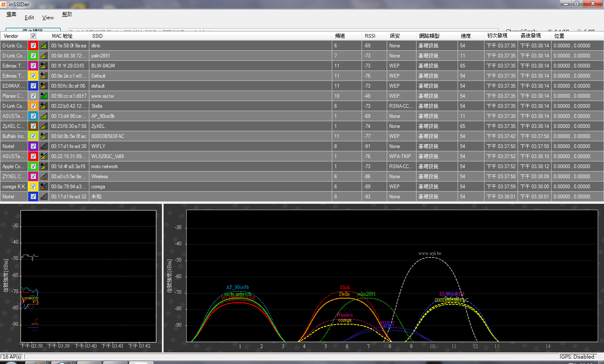Uncheck the moto network checkbox
The height and width of the screenshot is (364, 604).
point(33,166)
